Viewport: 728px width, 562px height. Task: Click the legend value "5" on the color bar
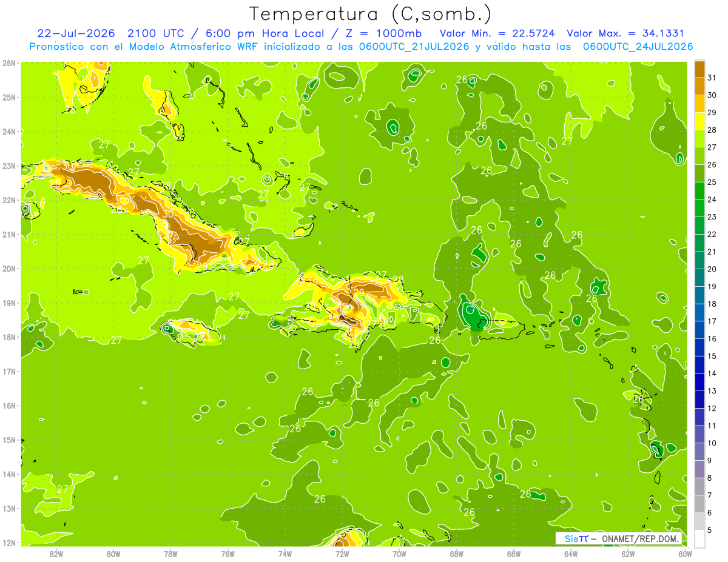pyautogui.click(x=710, y=530)
